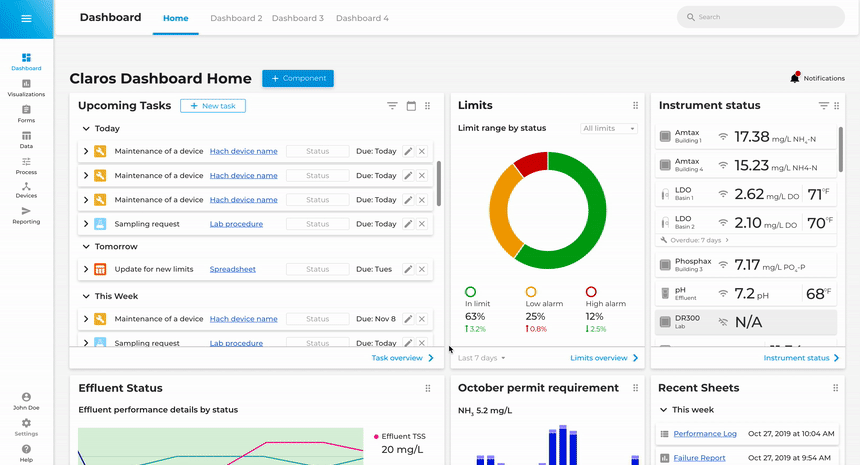Open the Last 7 days dropdown
This screenshot has height=465, width=860.
pyautogui.click(x=482, y=358)
